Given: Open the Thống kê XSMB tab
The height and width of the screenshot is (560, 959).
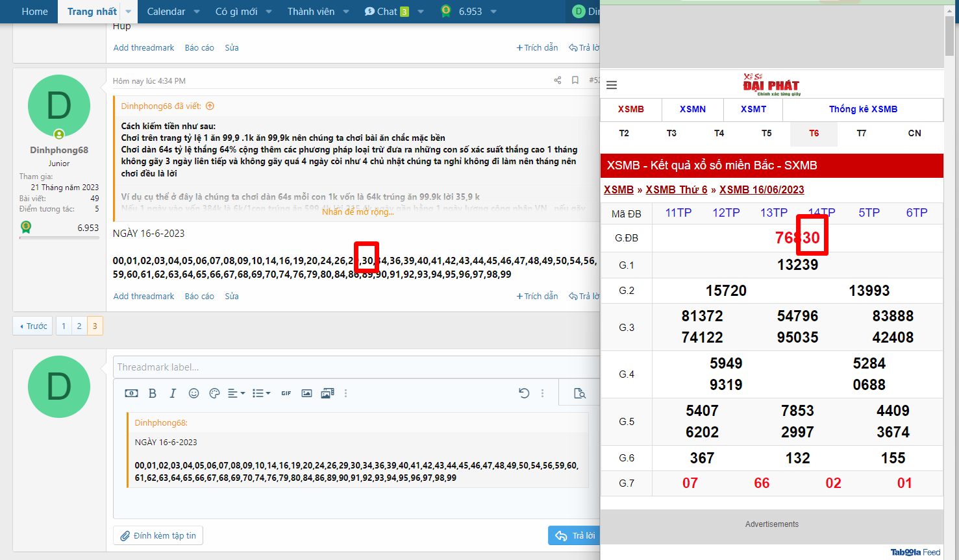Looking at the screenshot, I should point(863,110).
